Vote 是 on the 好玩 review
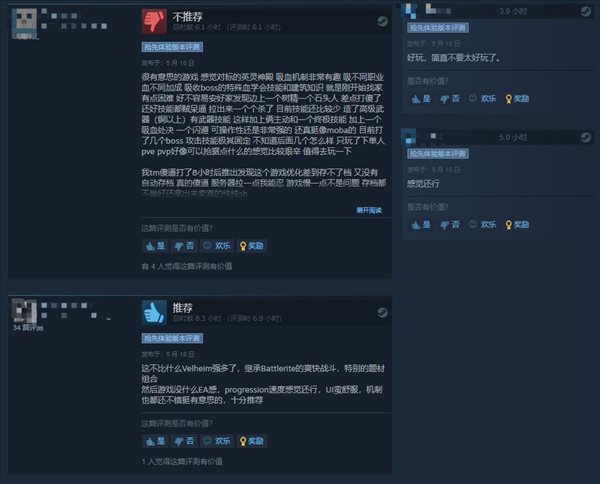The image size is (600, 484). click(421, 99)
